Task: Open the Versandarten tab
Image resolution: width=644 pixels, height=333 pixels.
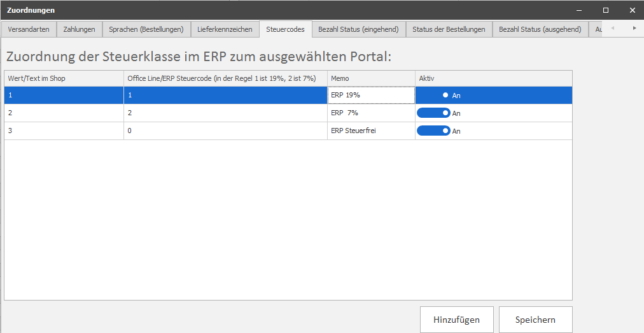Action: pos(29,29)
